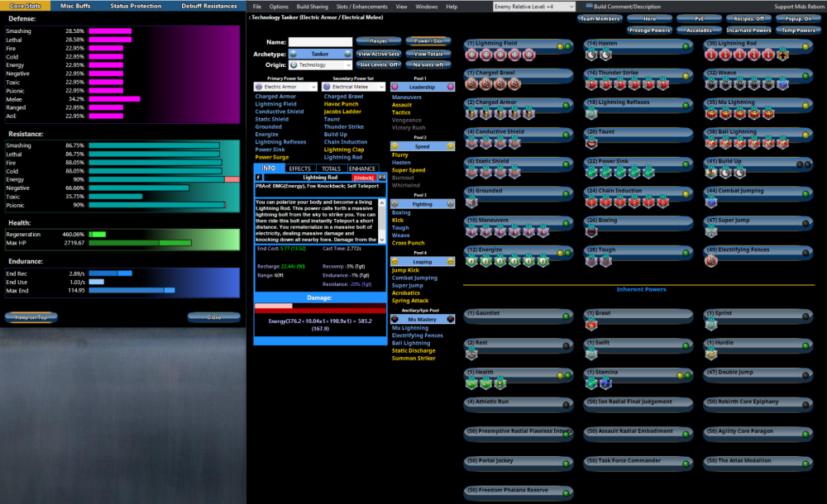Click the View Active Sets button
Image resolution: width=827 pixels, height=504 pixels.
click(x=379, y=54)
